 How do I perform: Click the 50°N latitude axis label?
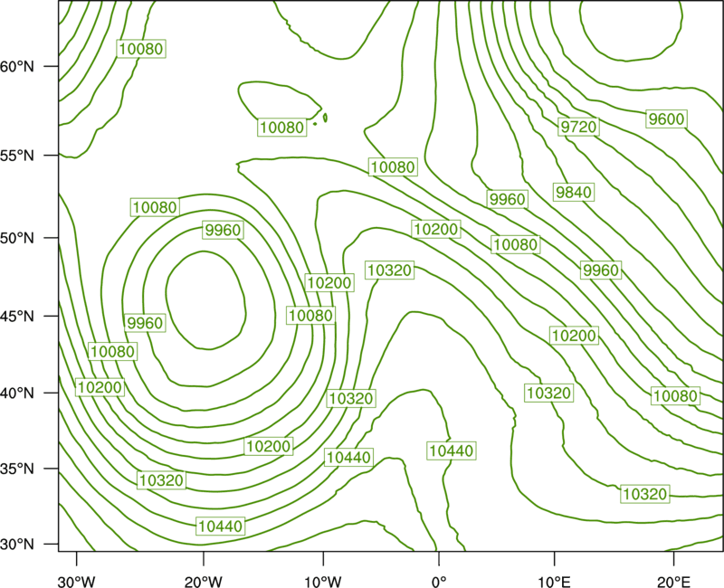coord(17,238)
